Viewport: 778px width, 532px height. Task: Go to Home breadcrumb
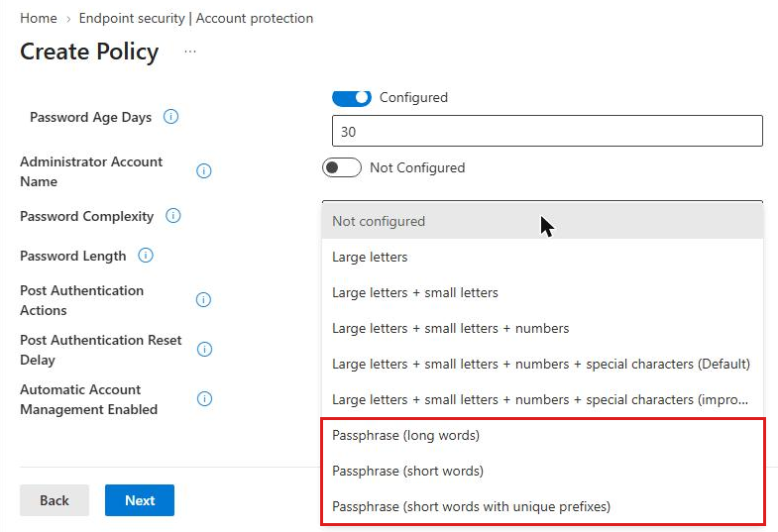pos(39,19)
